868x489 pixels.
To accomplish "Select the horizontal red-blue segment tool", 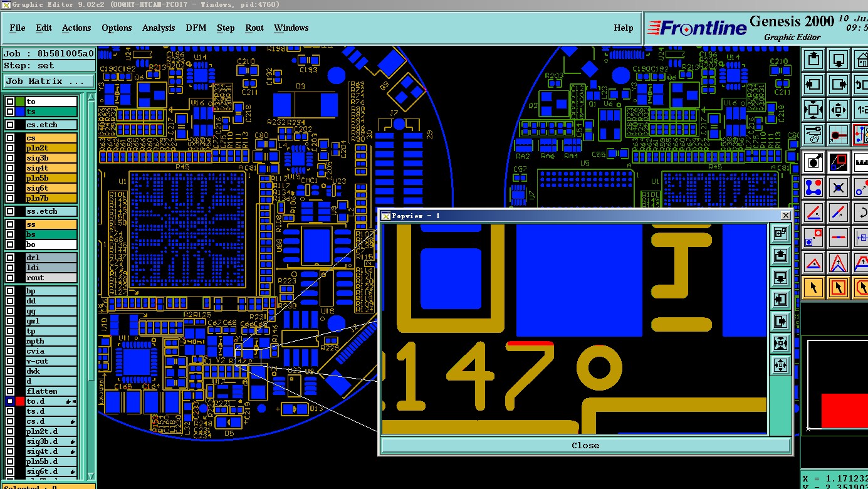I will 839,238.
